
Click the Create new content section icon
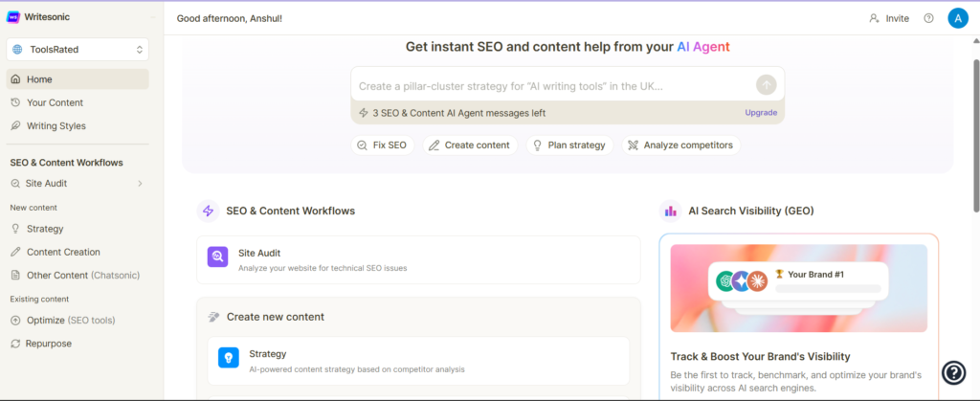pyautogui.click(x=213, y=317)
